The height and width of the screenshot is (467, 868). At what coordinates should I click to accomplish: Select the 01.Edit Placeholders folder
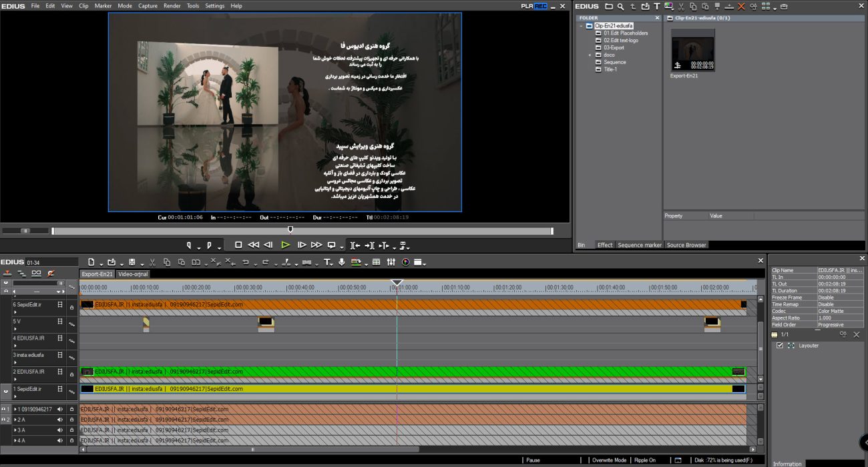[626, 33]
